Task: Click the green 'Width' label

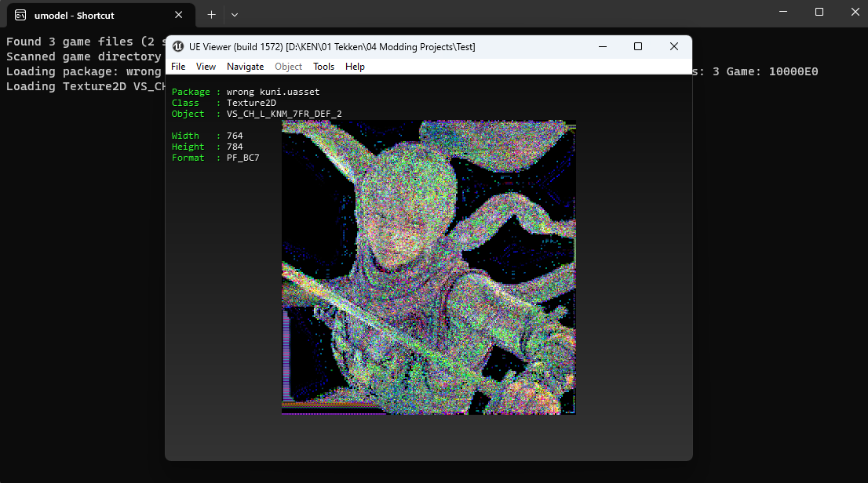Action: point(185,136)
